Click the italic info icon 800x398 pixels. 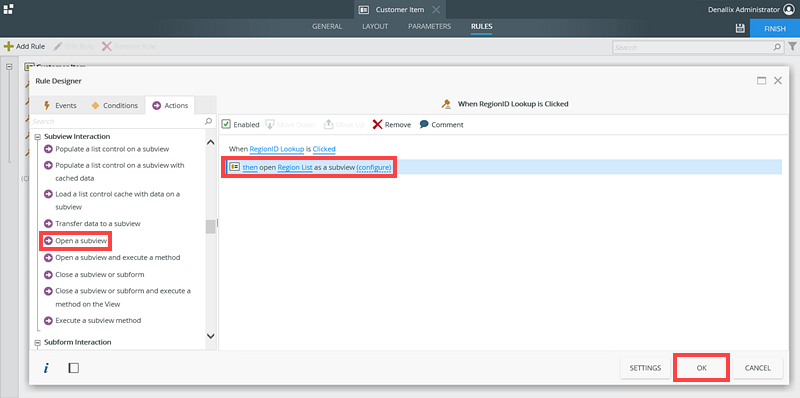(x=46, y=368)
